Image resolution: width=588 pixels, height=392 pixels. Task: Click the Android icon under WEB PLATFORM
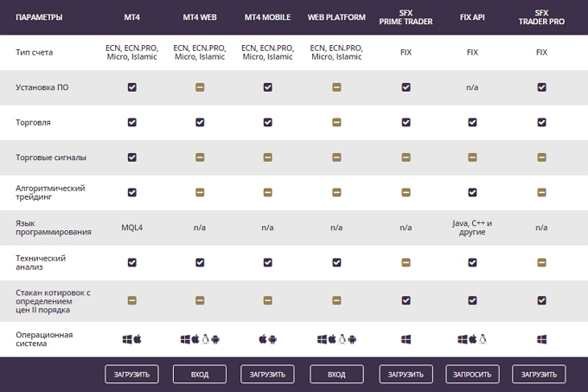(352, 339)
